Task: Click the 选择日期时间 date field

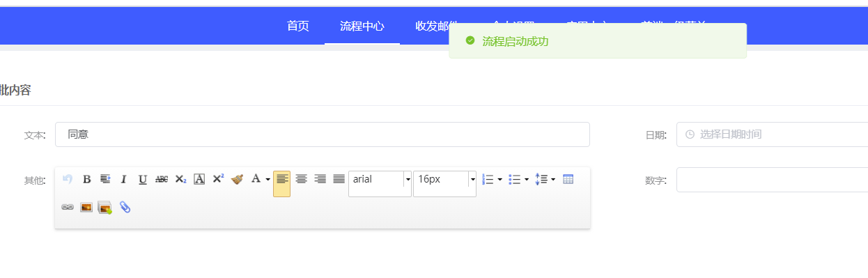Action: click(x=772, y=134)
